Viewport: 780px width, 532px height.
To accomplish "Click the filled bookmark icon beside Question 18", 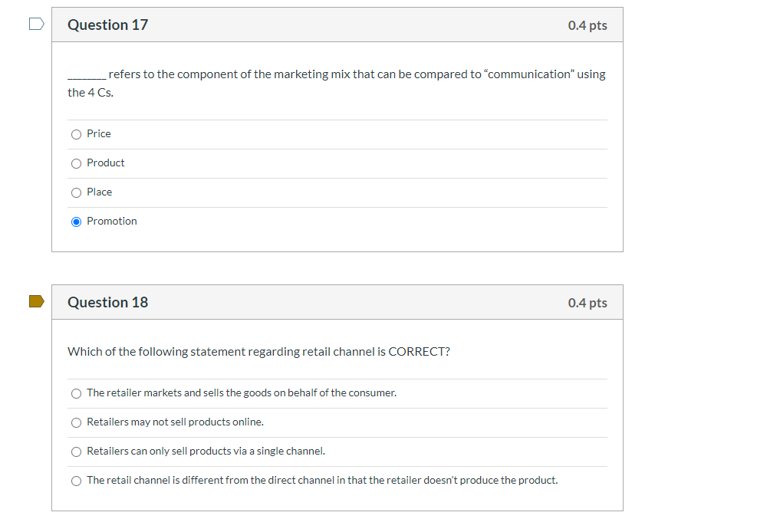I will (x=35, y=302).
